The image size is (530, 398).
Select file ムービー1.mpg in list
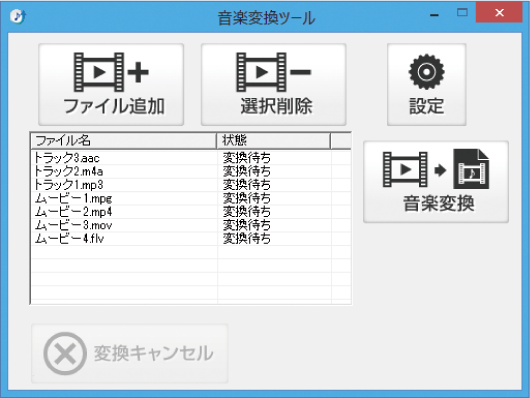coord(73,198)
